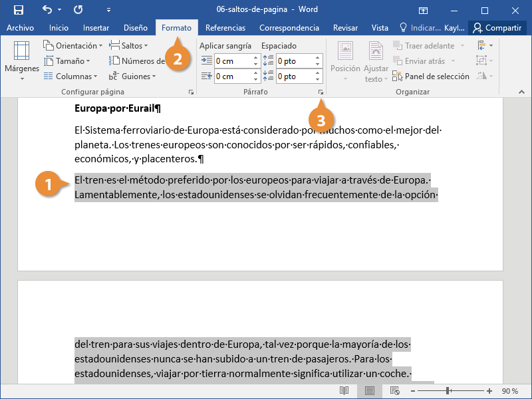
Task: Click the Indicar search lightbulb
Action: (x=403, y=27)
